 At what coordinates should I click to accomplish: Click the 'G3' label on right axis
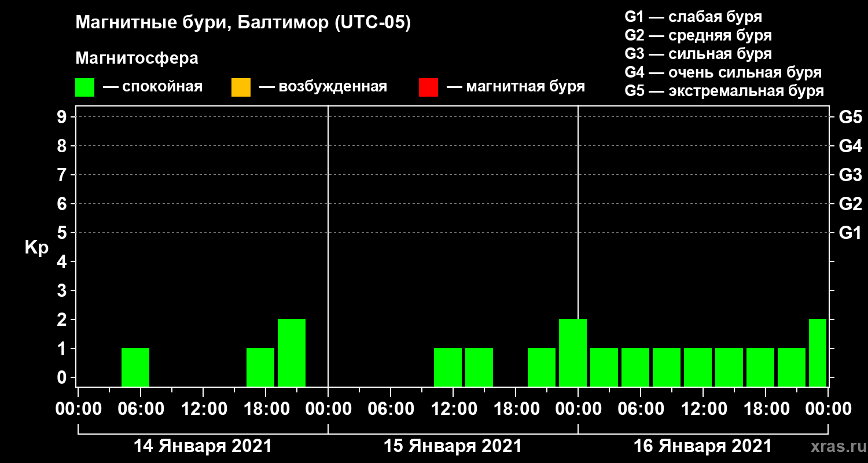pyautogui.click(x=850, y=175)
